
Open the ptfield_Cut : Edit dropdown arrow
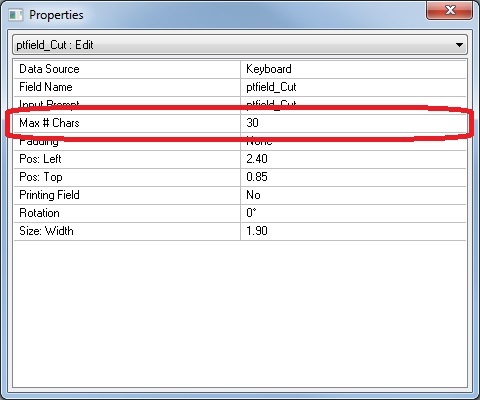(x=459, y=45)
